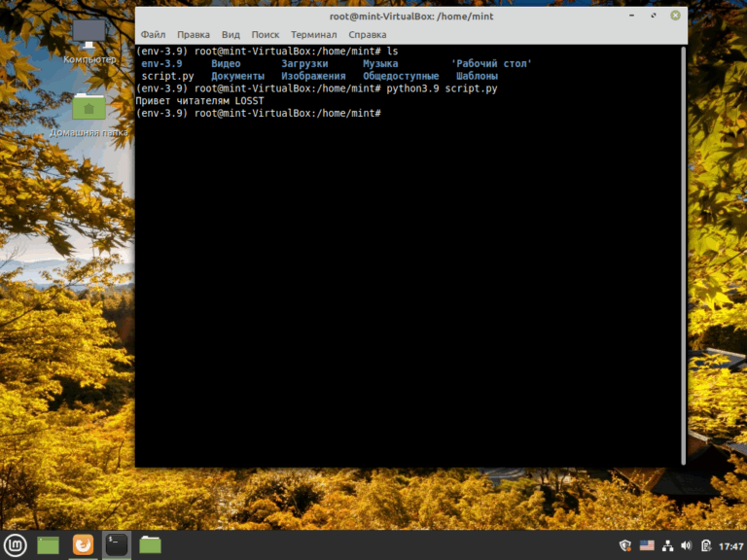Click the Шаблоны directory name
Image resolution: width=747 pixels, height=560 pixels.
pyautogui.click(x=477, y=76)
